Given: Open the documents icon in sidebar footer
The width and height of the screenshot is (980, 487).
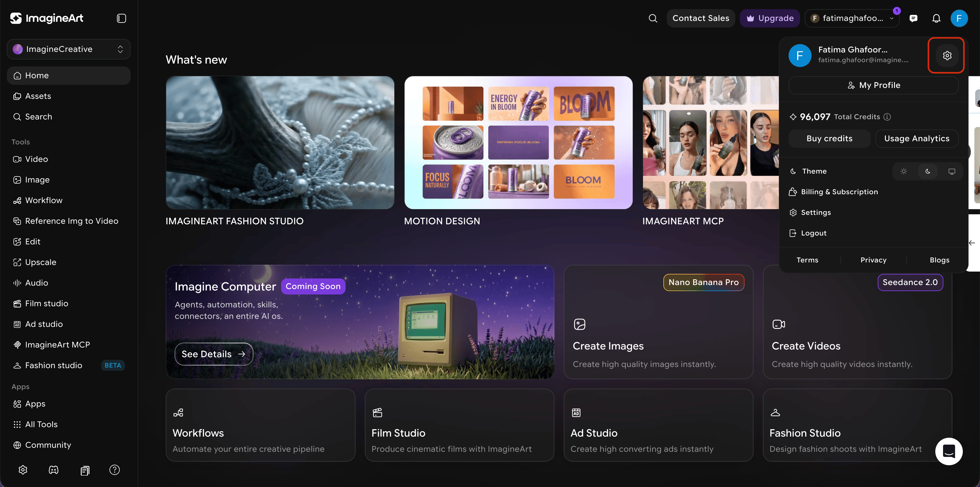Looking at the screenshot, I should point(85,470).
